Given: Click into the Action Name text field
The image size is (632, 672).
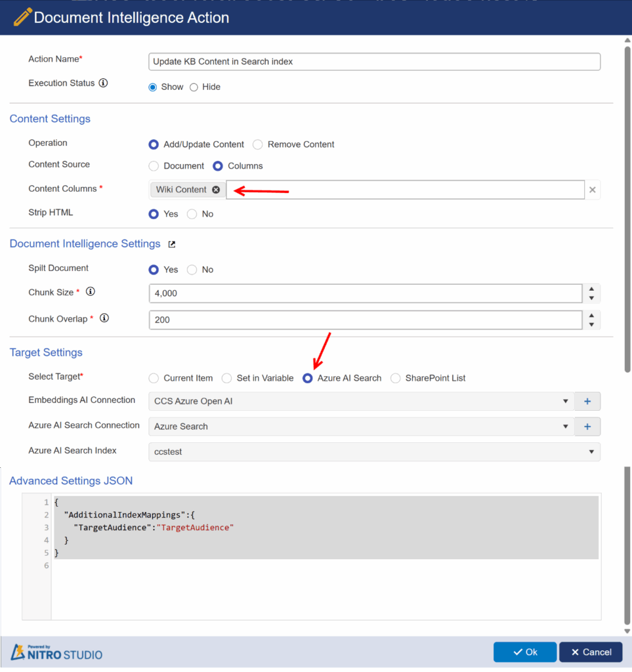Looking at the screenshot, I should [x=374, y=62].
